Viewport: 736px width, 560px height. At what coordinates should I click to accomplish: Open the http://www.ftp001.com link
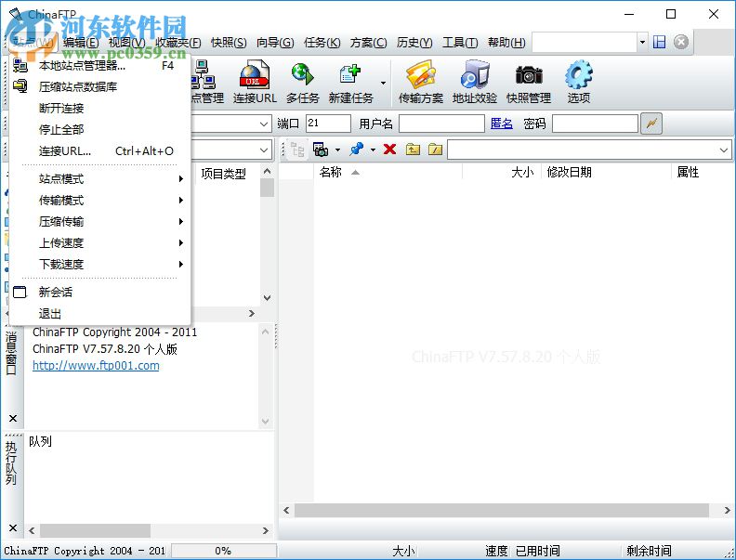(x=96, y=366)
